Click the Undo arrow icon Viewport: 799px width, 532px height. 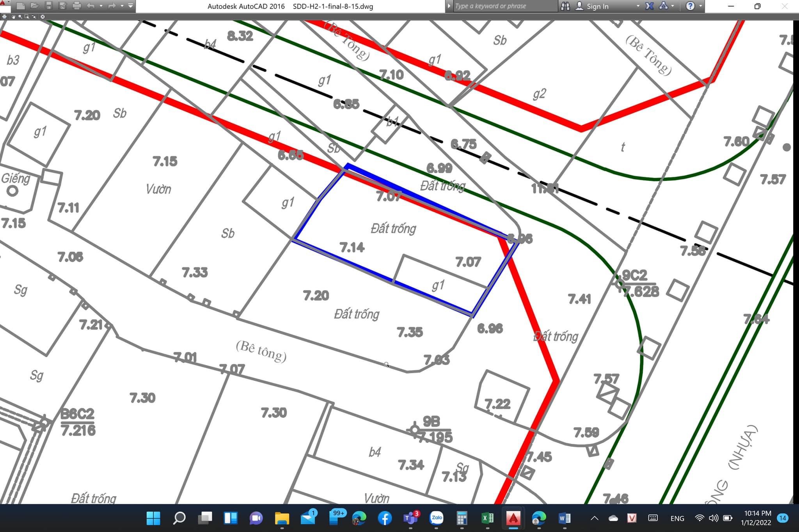coord(91,6)
